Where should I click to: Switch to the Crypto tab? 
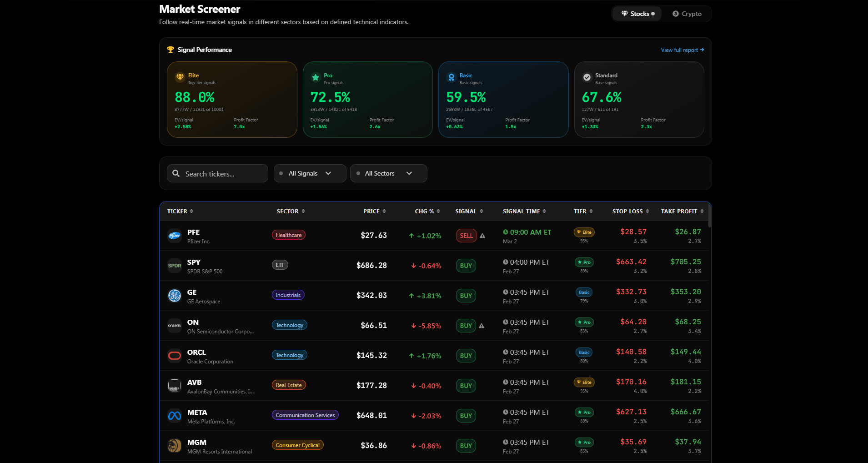point(687,14)
